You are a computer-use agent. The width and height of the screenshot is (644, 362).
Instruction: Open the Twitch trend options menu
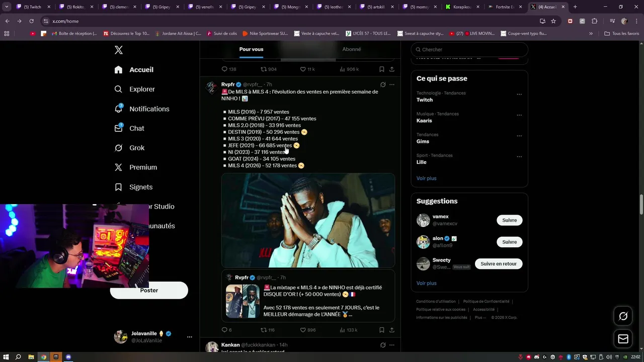[519, 94]
